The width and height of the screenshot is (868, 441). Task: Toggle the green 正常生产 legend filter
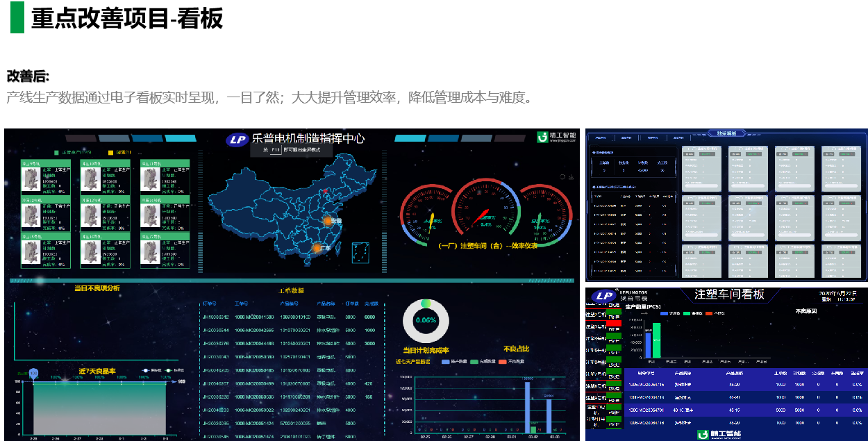(57, 152)
